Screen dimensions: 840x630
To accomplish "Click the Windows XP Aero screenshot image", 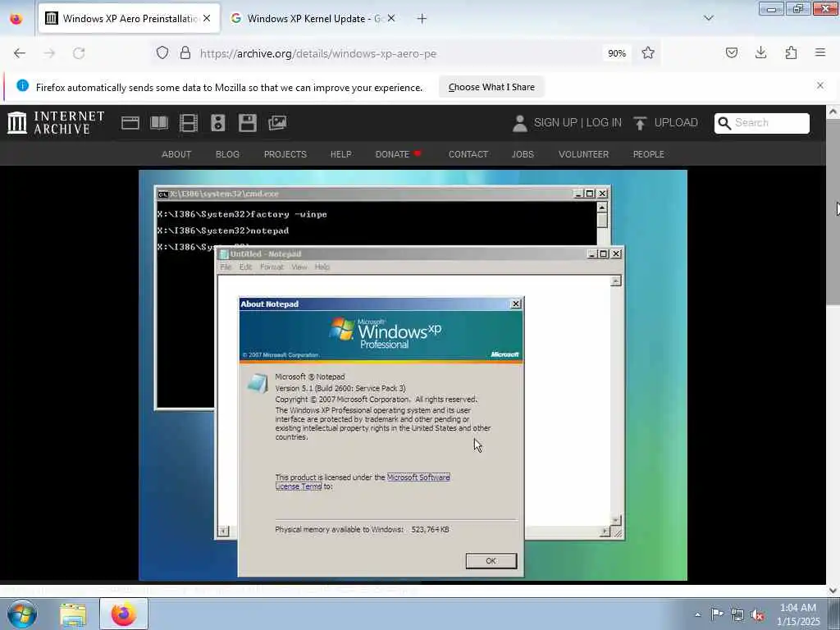I will click(413, 375).
